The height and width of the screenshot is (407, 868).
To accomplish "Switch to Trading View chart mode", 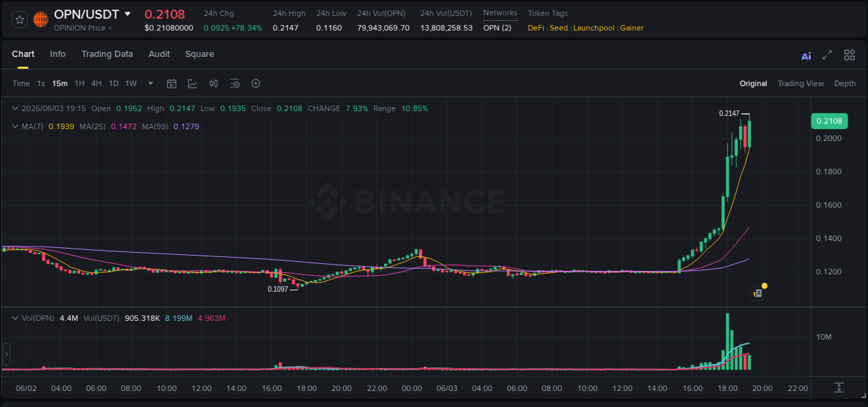I will coord(801,83).
